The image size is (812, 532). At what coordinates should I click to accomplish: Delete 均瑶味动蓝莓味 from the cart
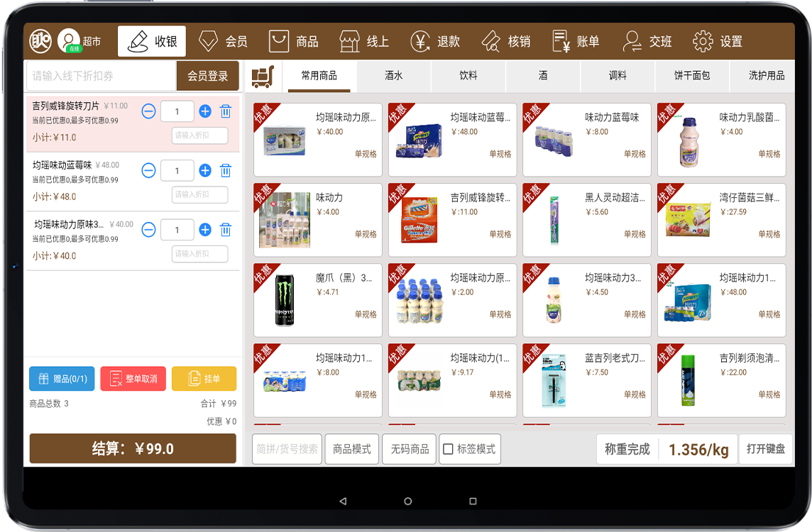click(225, 170)
